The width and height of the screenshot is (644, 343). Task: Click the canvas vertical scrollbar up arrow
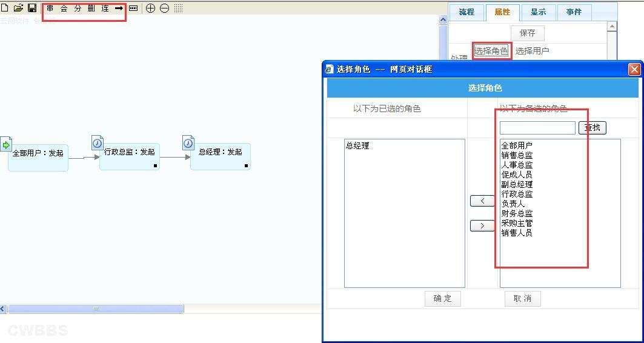coord(443,20)
